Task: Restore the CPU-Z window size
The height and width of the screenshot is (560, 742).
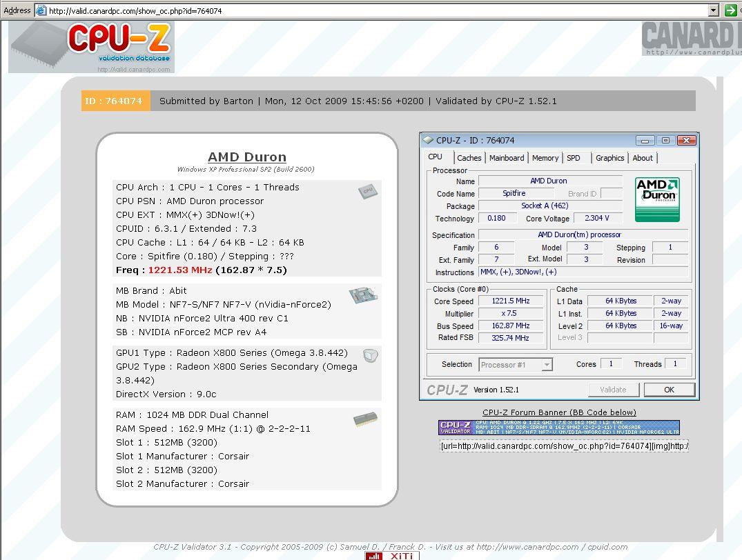Action: [666, 141]
